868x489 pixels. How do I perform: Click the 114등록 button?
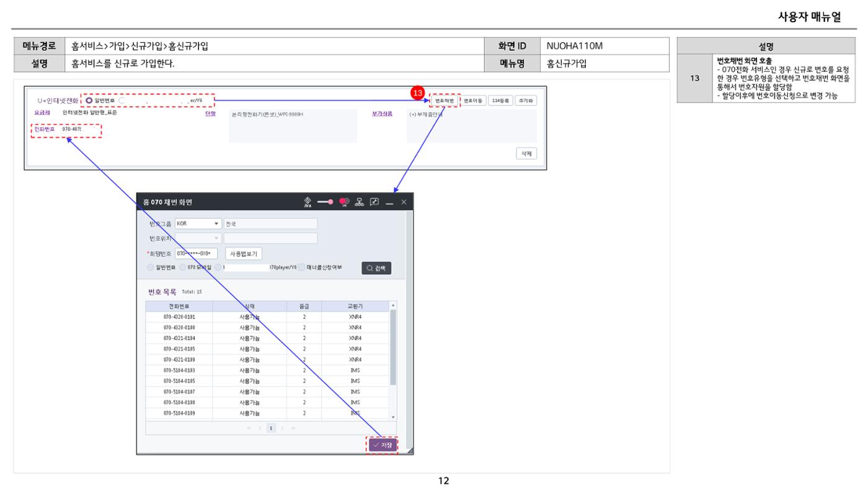pos(500,101)
